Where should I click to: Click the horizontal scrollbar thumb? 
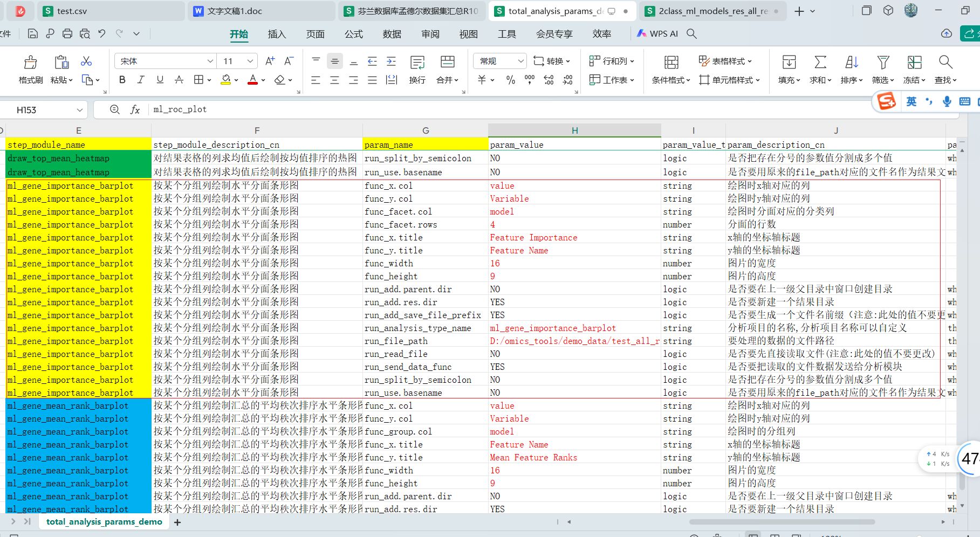[782, 522]
